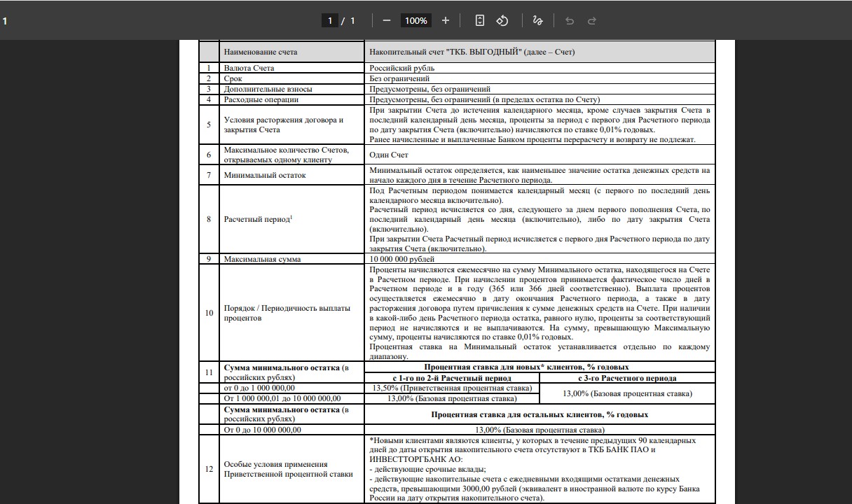
Task: Click the 100% zoom level field
Action: [x=415, y=20]
